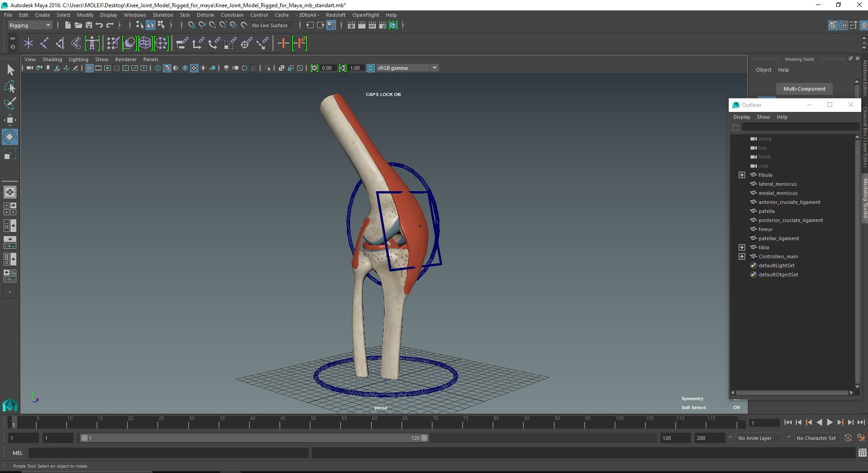This screenshot has width=868, height=473.
Task: Set four-view panel layout
Action: pos(10,209)
